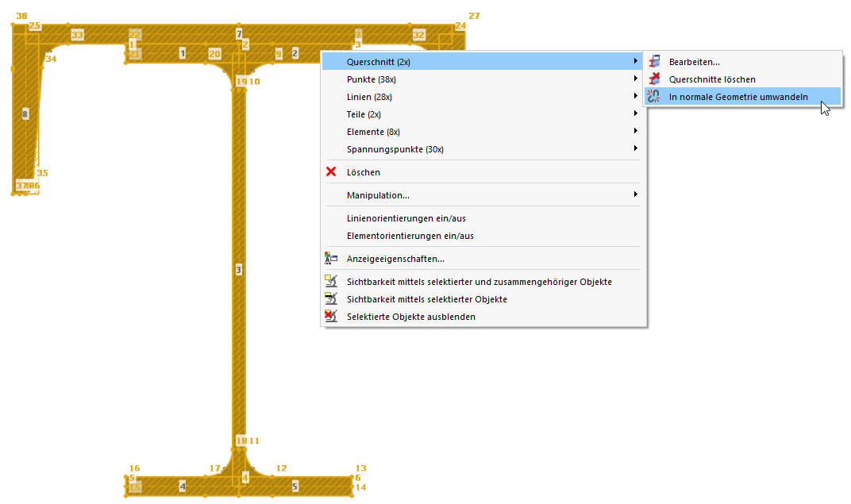The width and height of the screenshot is (851, 504).
Task: Click the Querschnitte löschen icon
Action: pos(654,79)
